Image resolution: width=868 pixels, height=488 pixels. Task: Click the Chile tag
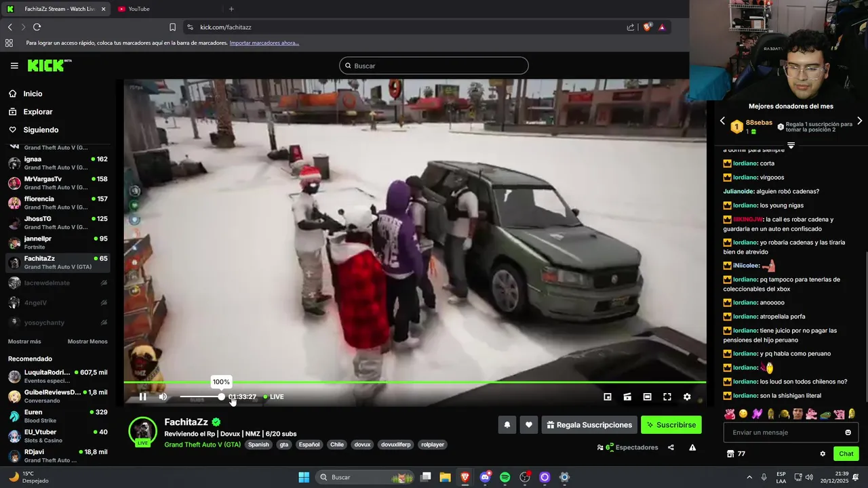coord(336,445)
